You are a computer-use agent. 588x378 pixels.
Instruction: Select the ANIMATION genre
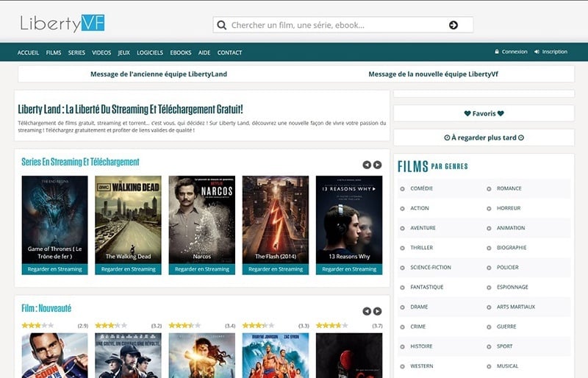511,228
